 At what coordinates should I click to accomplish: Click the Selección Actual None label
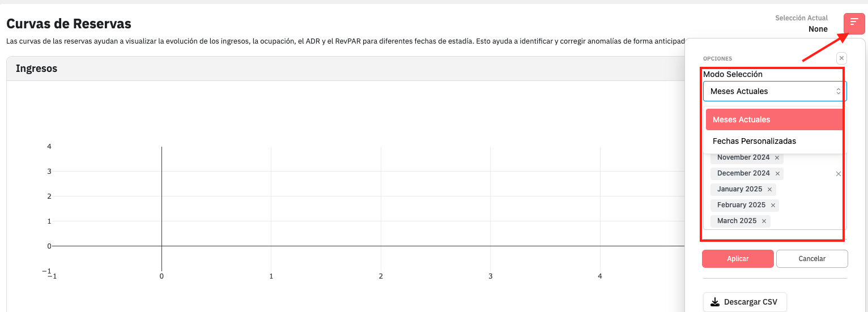click(818, 29)
